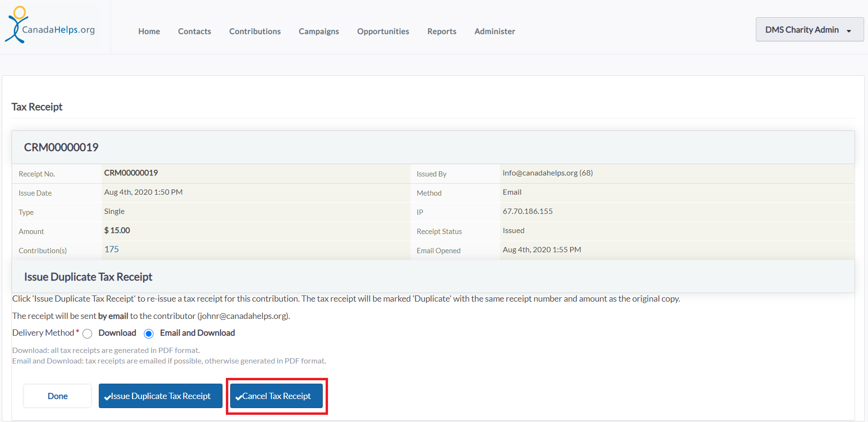The height and width of the screenshot is (422, 868).
Task: Click the Receipt Status value 'Issued'
Action: click(x=514, y=230)
